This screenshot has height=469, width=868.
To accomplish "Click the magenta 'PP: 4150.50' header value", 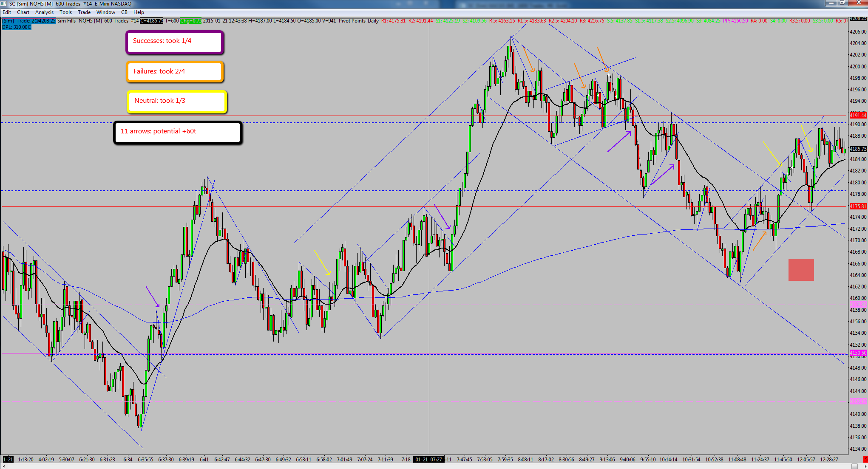I will click(x=735, y=21).
